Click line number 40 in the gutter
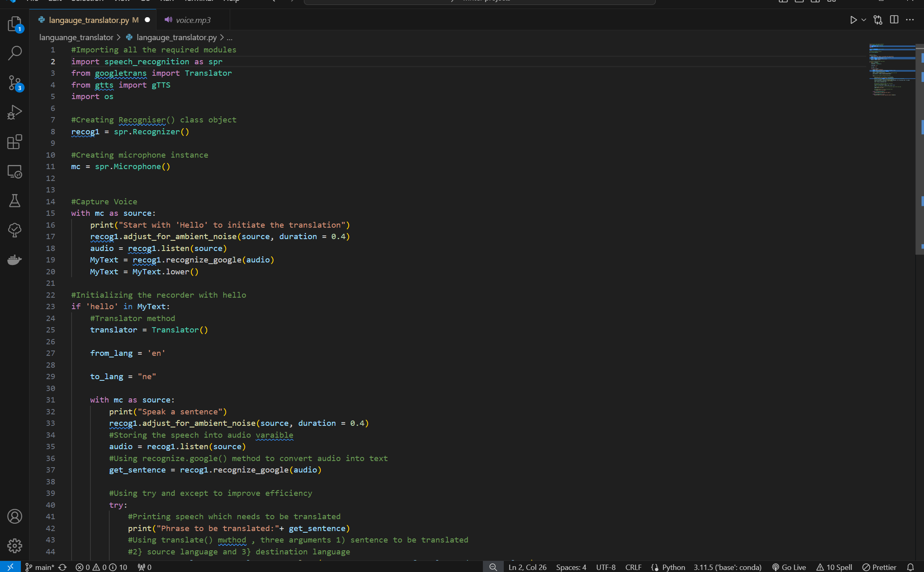924x572 pixels. click(x=50, y=505)
